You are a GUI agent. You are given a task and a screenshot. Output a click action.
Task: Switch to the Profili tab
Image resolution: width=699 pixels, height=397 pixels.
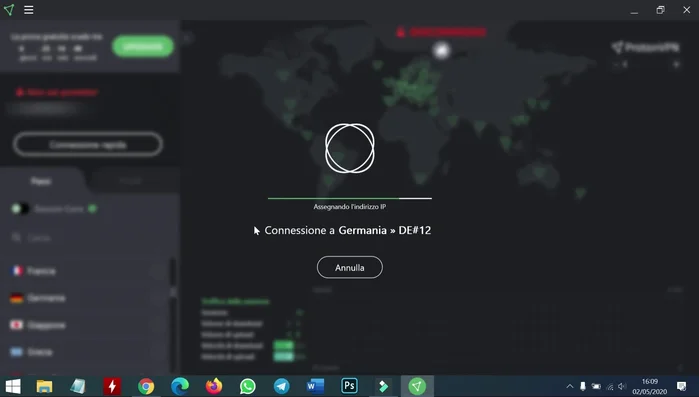(131, 181)
